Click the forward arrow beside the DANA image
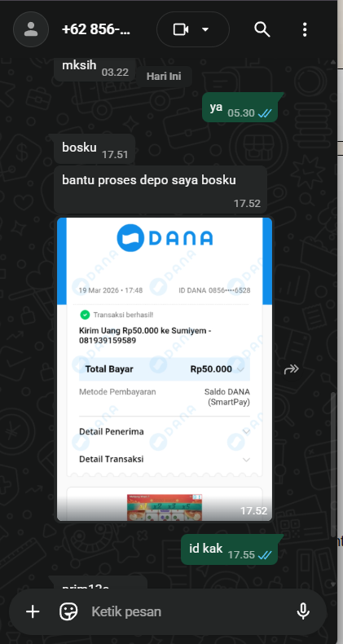 click(292, 369)
